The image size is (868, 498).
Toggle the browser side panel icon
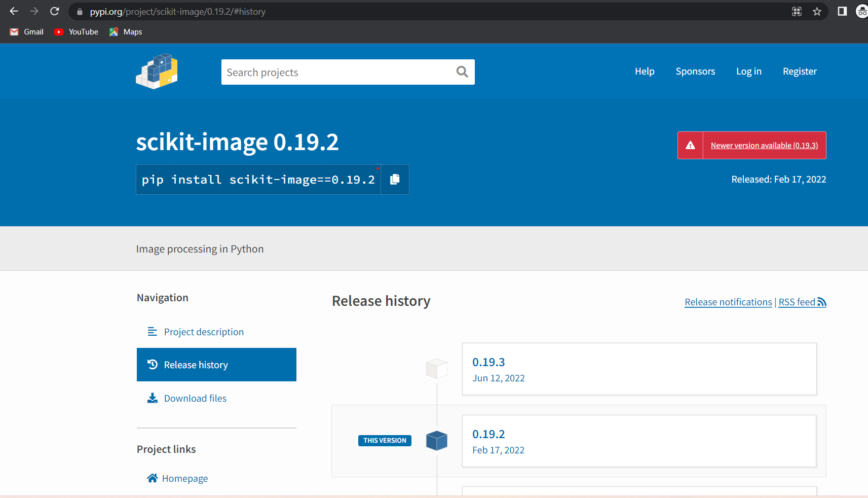(x=842, y=11)
